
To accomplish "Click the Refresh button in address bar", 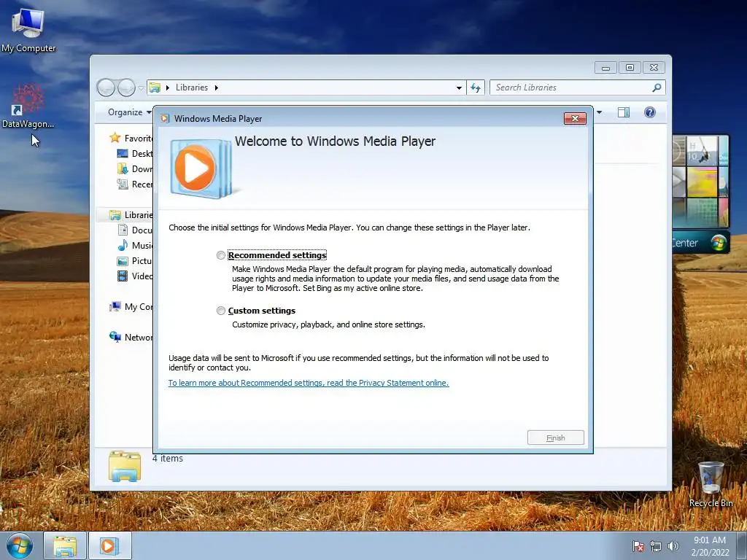I will (x=476, y=87).
